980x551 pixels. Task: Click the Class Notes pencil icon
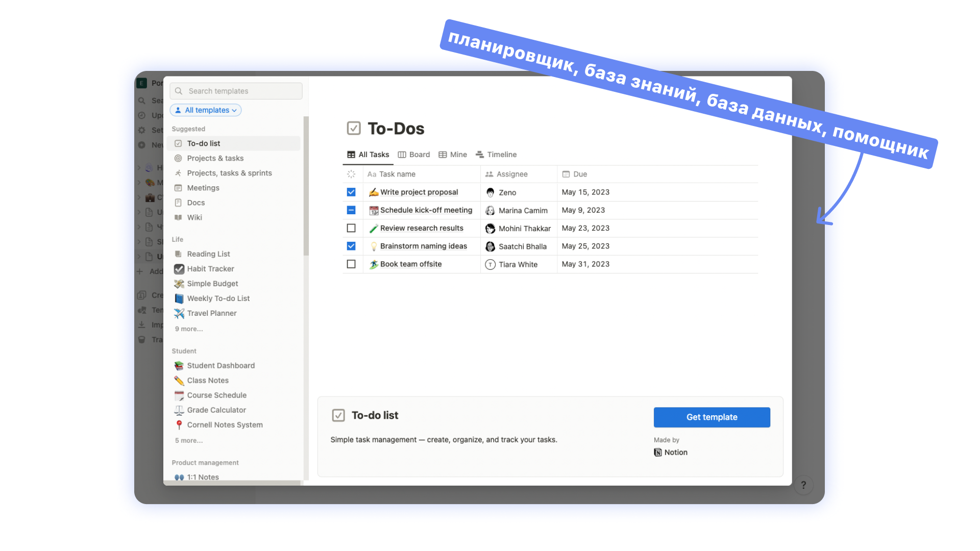tap(179, 381)
